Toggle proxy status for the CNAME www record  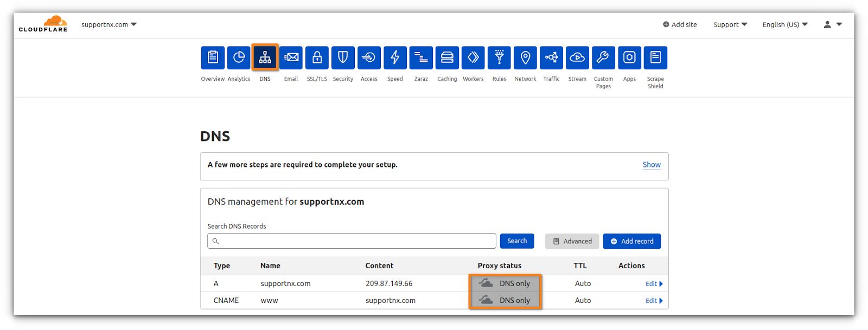(x=505, y=300)
